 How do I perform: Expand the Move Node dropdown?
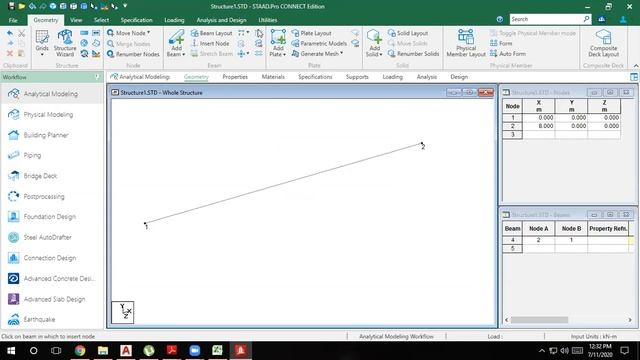[149, 33]
